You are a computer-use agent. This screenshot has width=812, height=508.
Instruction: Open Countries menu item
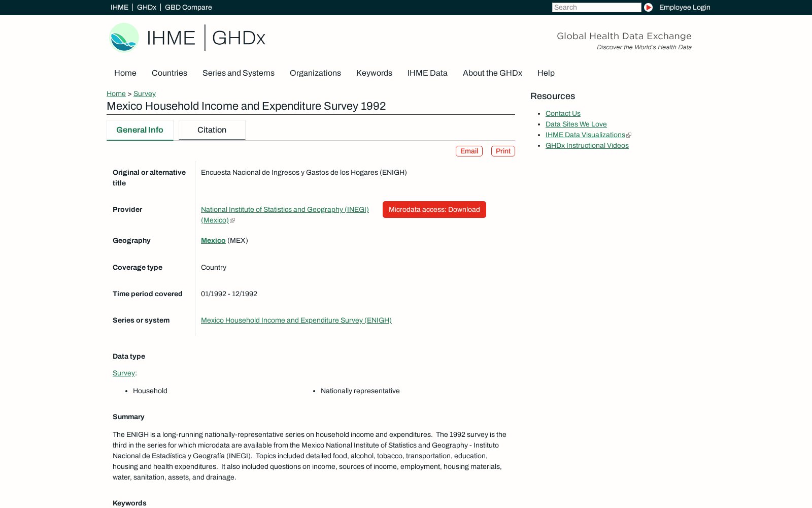(170, 73)
